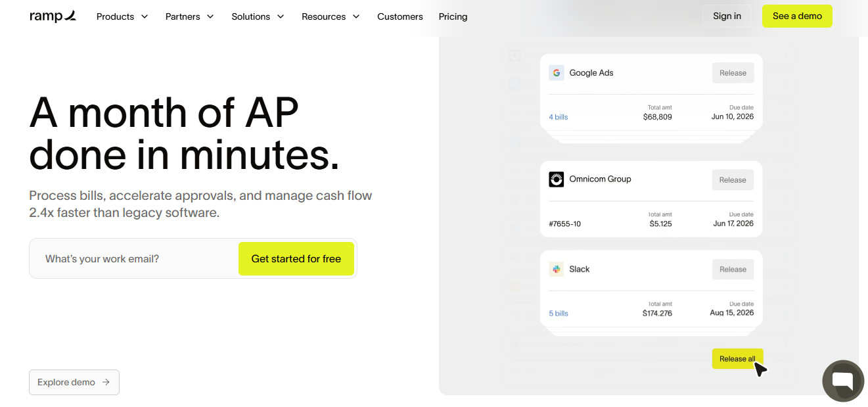Expand the Resources menu chevron

(356, 16)
